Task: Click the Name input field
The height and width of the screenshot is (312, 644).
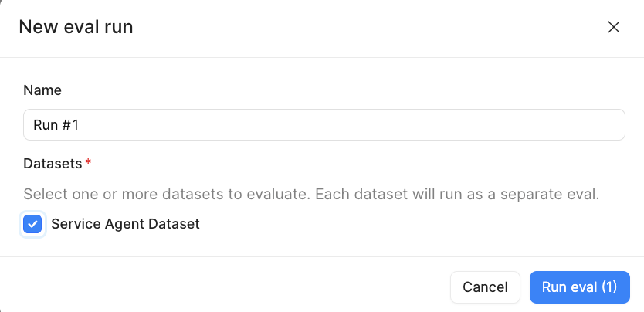Action: coord(324,125)
